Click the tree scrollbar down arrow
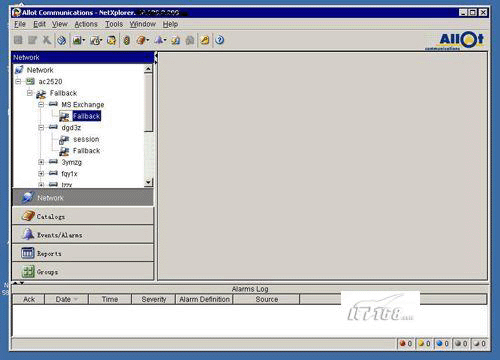 (x=148, y=182)
